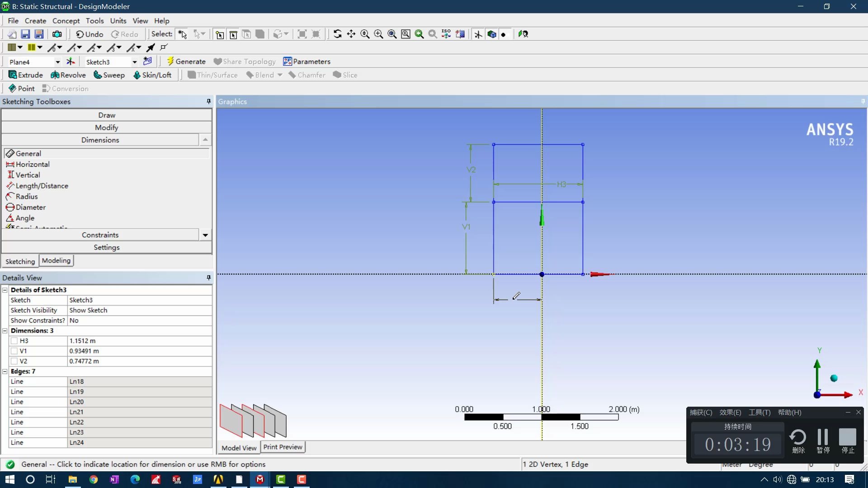Open the Create menu
Screen dimensions: 868x488
coord(35,21)
